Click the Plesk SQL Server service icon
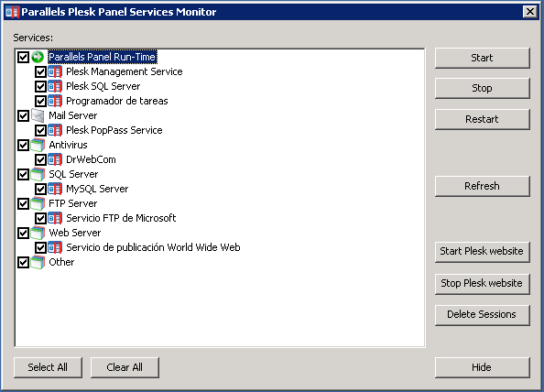Viewport: 544px width, 392px height. point(55,86)
